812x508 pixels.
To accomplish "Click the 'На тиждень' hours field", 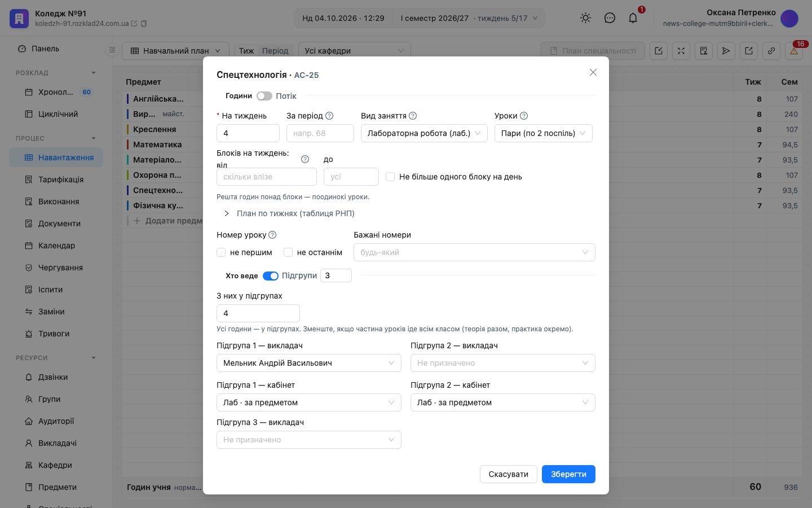I will [x=248, y=133].
